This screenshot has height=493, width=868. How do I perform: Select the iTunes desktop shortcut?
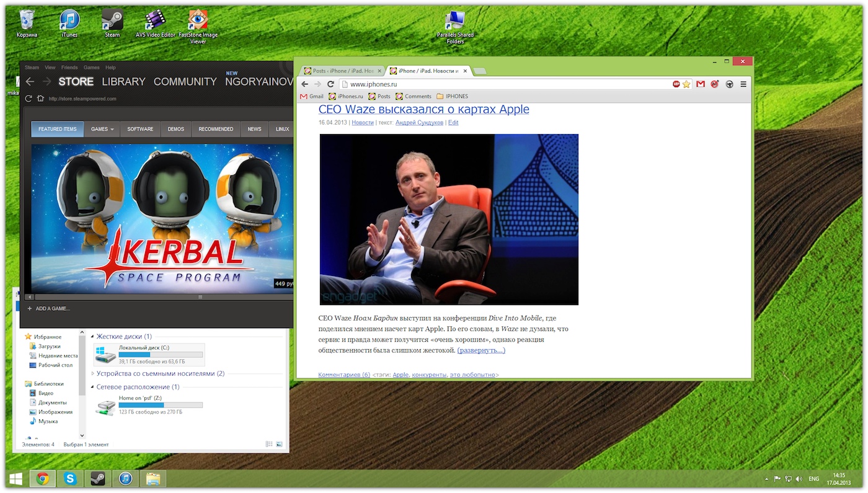[69, 24]
